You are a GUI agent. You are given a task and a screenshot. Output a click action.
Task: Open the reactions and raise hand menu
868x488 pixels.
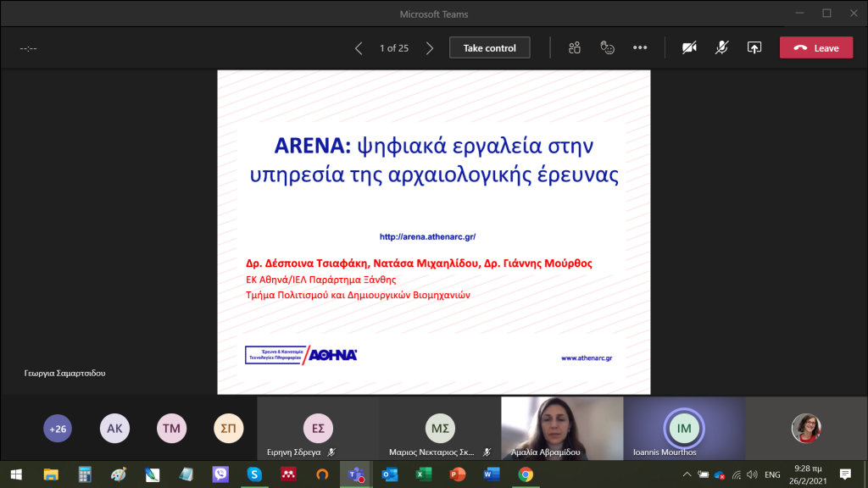click(607, 48)
